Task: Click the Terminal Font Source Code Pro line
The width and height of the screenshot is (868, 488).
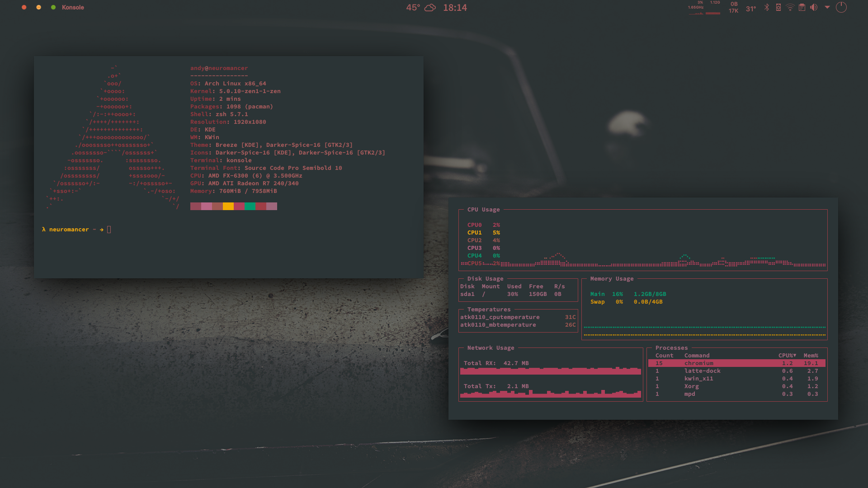Action: (x=266, y=168)
